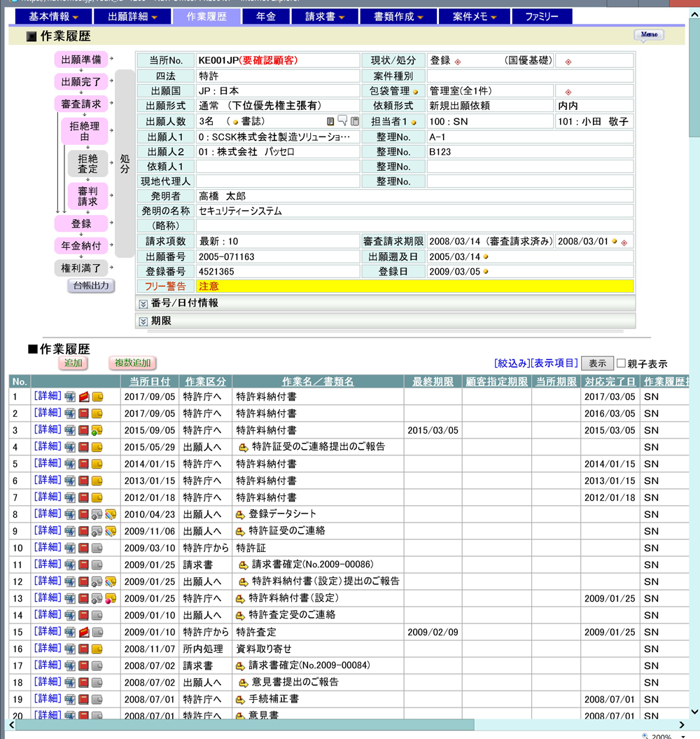This screenshot has width=700, height=739.
Task: Open the [表示項目] link
Action: click(554, 364)
